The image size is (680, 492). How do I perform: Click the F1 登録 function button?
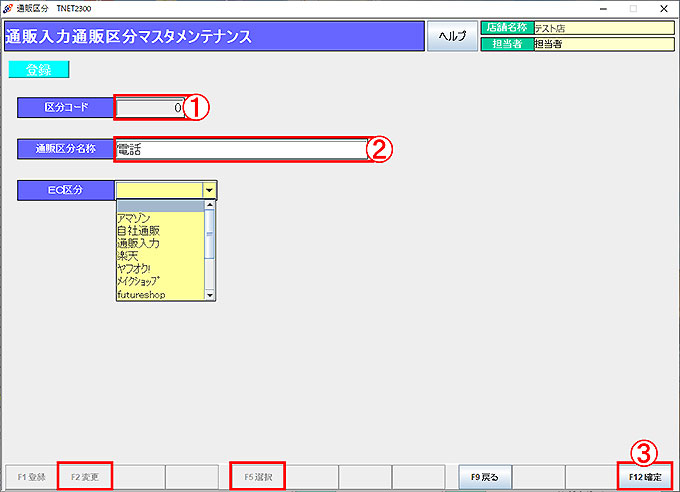pyautogui.click(x=31, y=477)
